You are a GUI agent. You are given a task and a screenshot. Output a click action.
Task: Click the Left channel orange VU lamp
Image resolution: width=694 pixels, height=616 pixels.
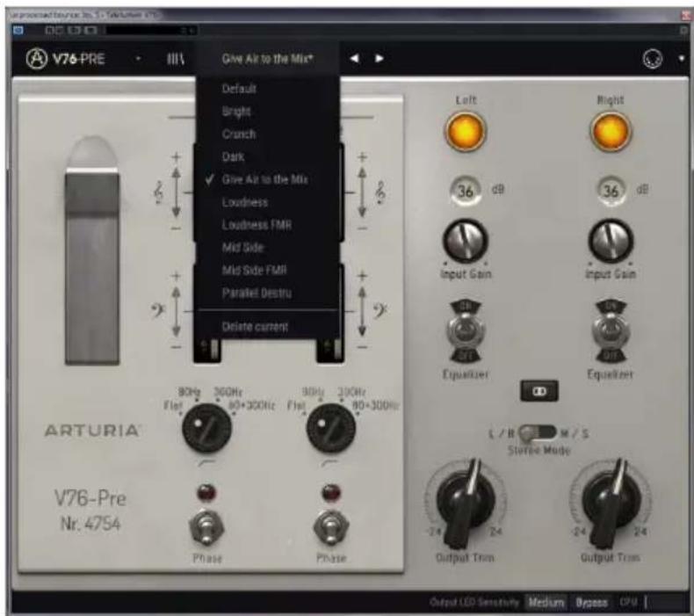tap(466, 132)
